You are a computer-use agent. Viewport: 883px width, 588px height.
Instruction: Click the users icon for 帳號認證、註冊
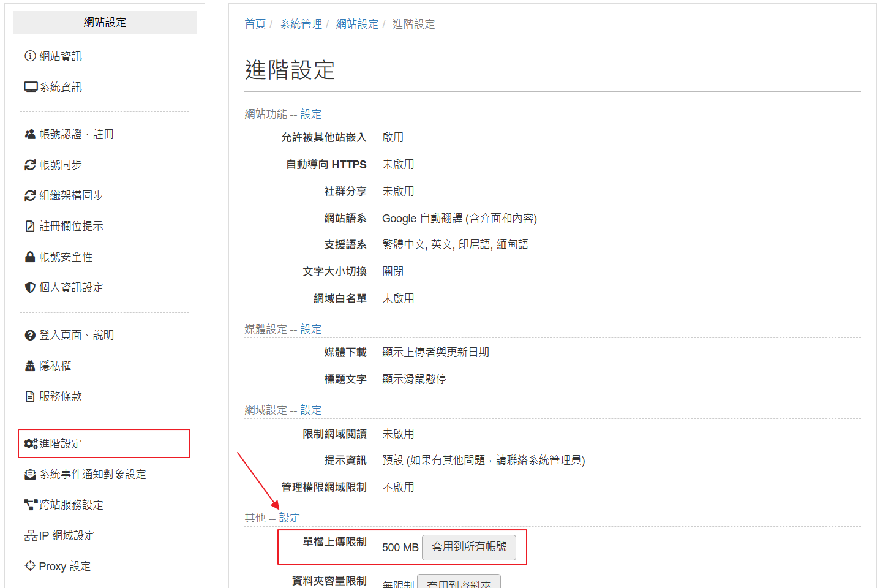[30, 134]
